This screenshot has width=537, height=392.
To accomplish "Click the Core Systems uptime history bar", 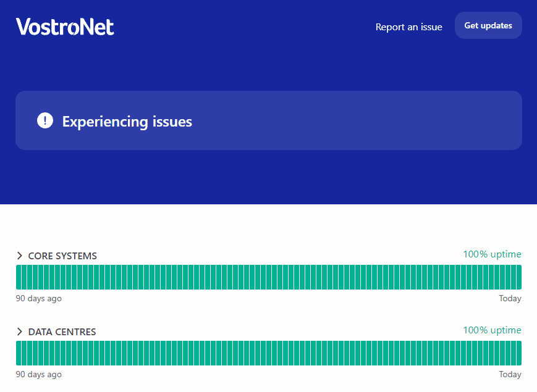I will click(268, 277).
